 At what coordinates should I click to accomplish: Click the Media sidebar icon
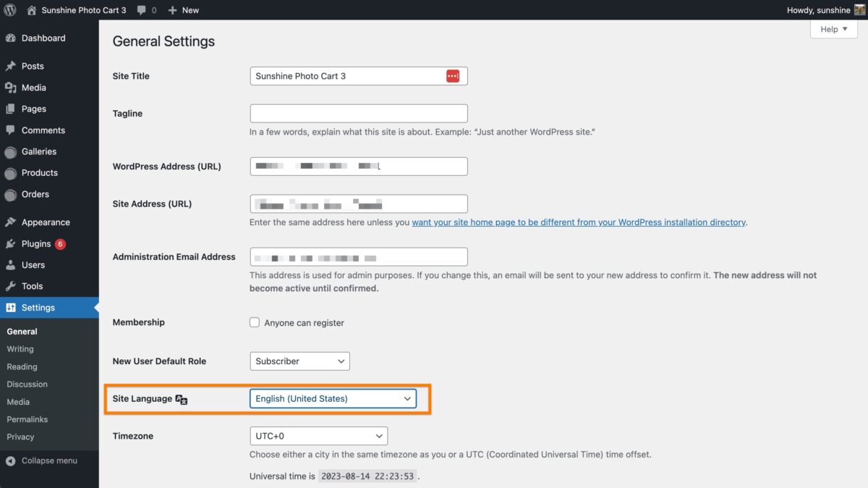(x=10, y=88)
